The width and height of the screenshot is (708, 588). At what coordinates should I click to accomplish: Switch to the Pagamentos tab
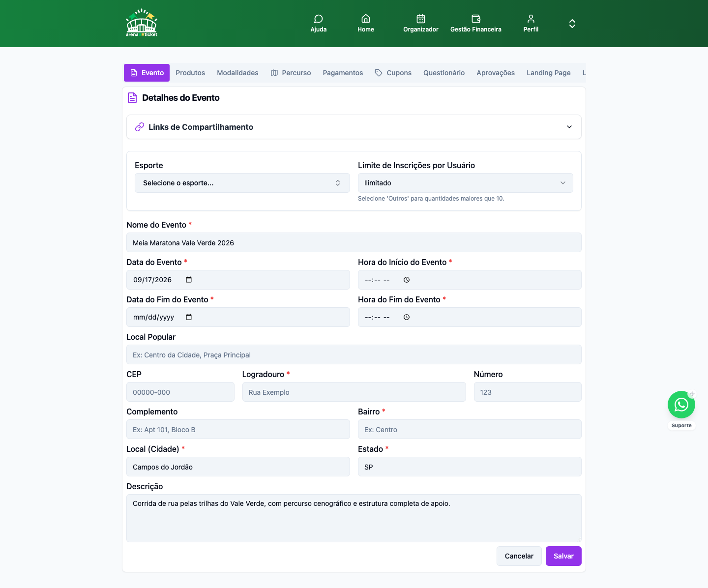tap(343, 73)
